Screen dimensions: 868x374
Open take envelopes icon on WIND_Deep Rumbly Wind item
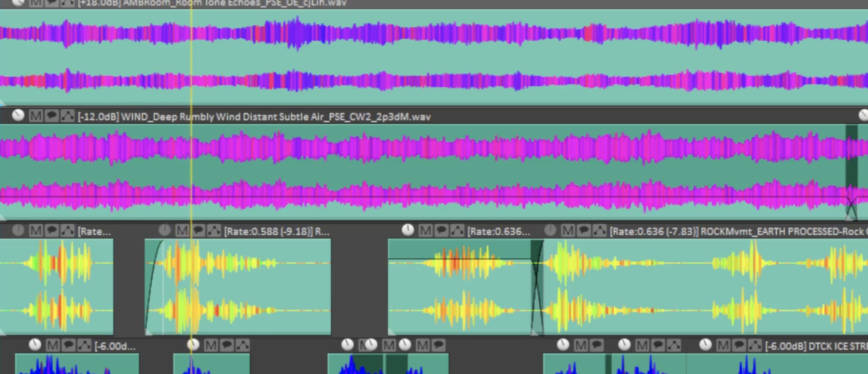pyautogui.click(x=67, y=116)
